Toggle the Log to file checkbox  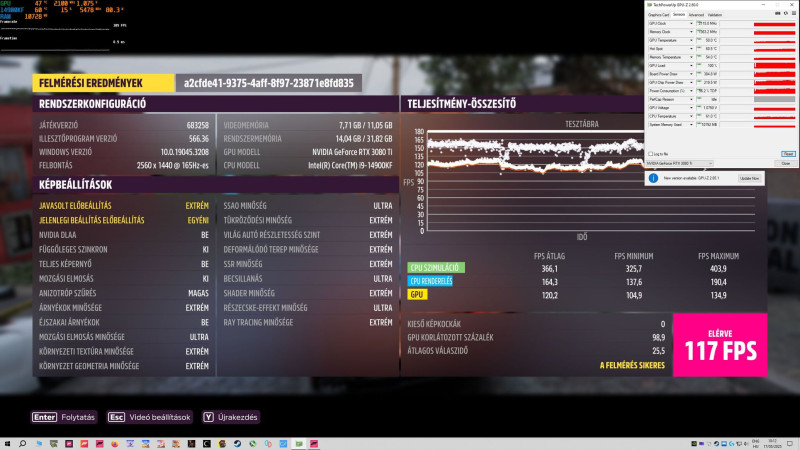tap(651, 154)
